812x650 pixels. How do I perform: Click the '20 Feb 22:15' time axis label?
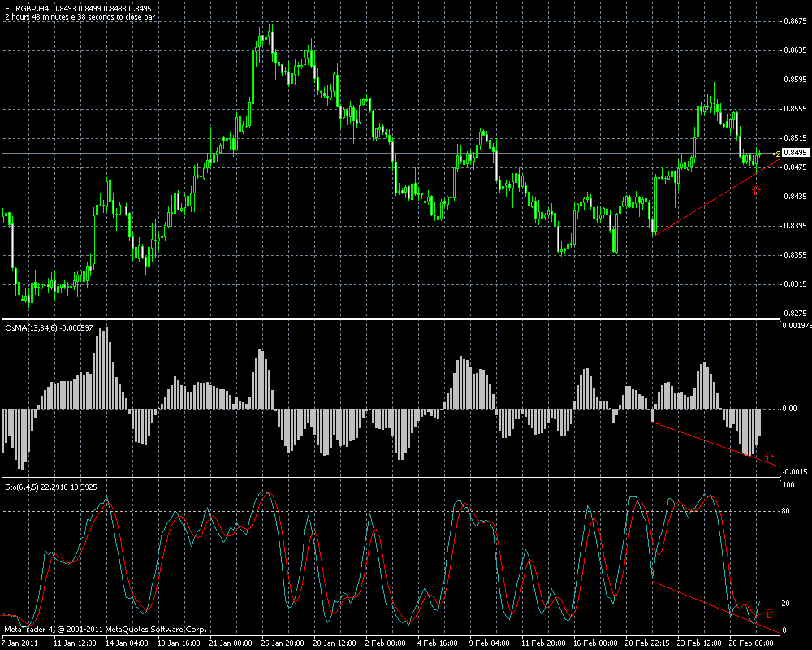[646, 643]
